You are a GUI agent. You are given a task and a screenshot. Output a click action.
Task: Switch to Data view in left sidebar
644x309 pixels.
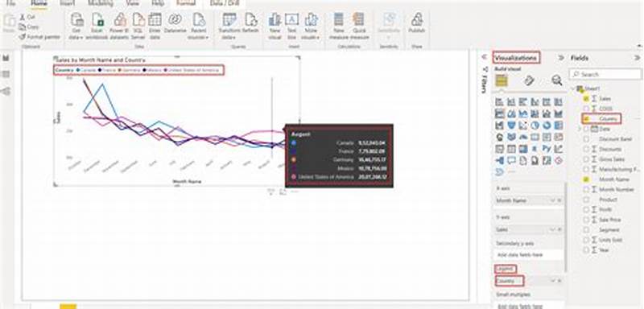(6, 74)
